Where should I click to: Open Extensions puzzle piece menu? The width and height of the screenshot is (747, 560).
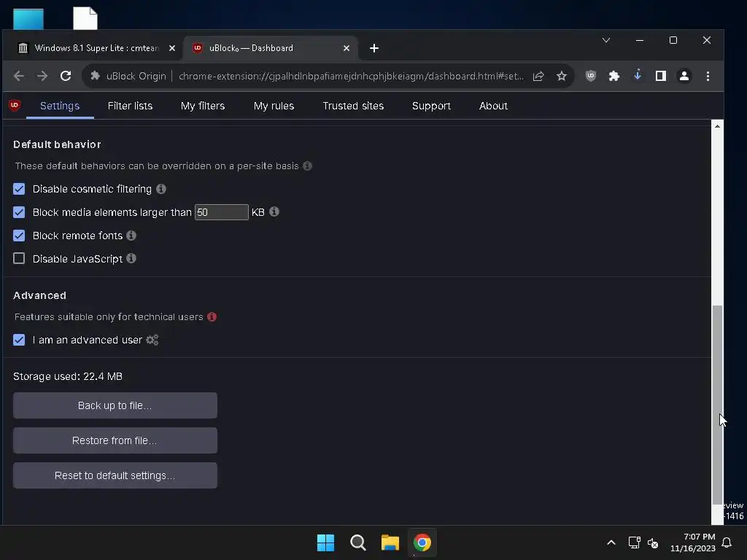coord(614,76)
